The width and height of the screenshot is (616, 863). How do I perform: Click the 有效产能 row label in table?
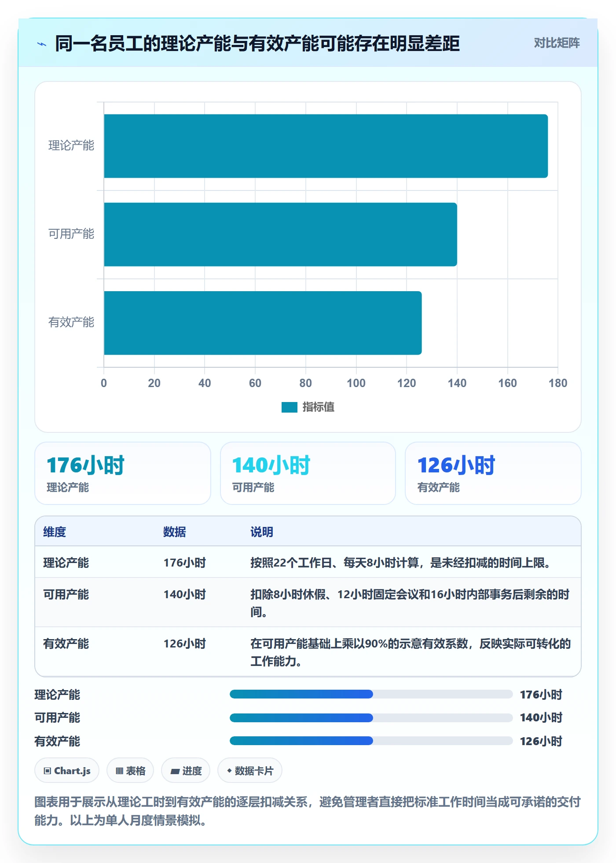(x=66, y=644)
